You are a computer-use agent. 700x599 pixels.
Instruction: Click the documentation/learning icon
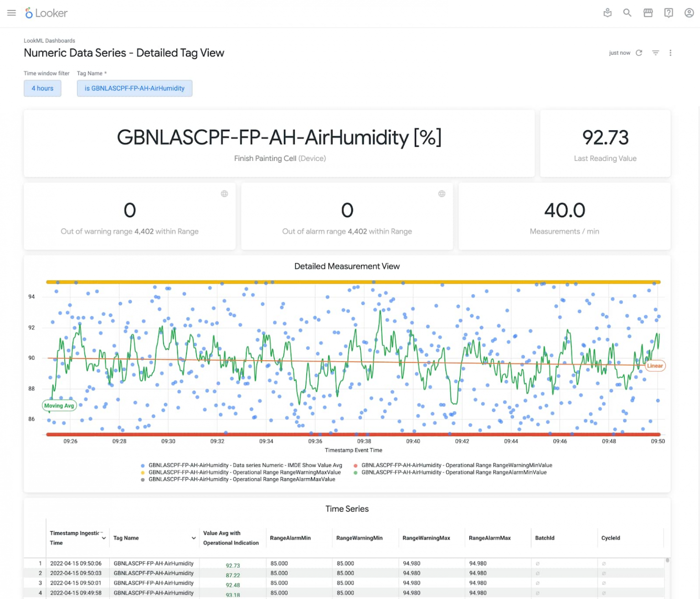point(607,13)
